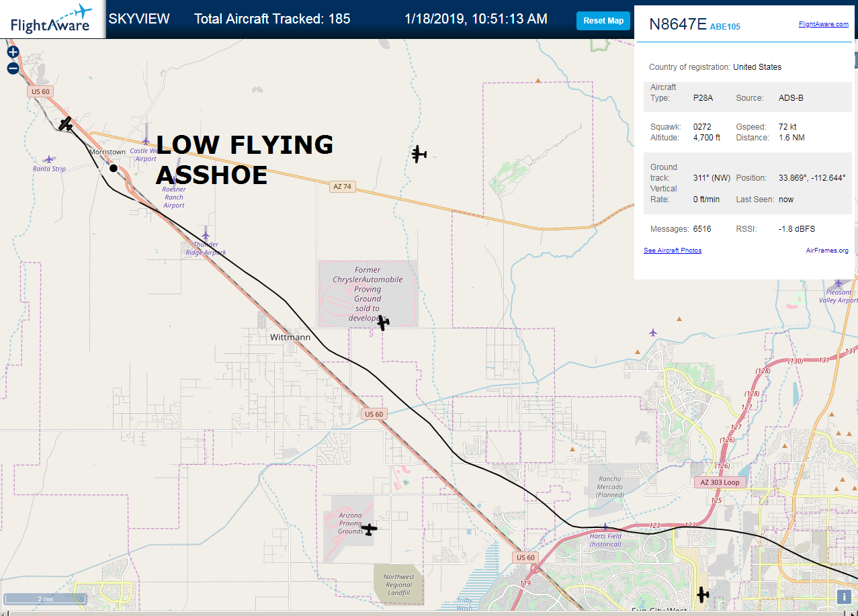Screen dimensions: 858x616
Task: Click the United States registration country
Action: [x=757, y=67]
